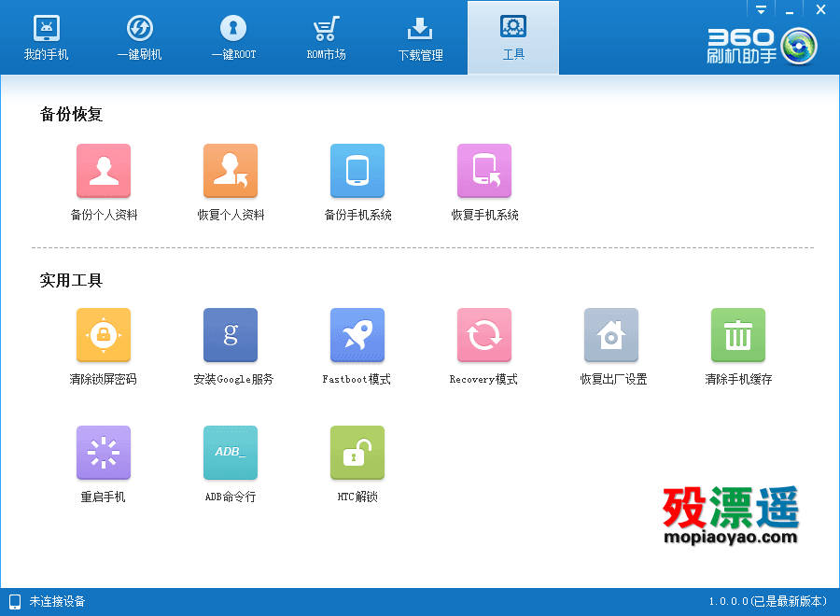The height and width of the screenshot is (616, 840).
Task: Click the HTC解锁 padlock icon
Action: [357, 453]
